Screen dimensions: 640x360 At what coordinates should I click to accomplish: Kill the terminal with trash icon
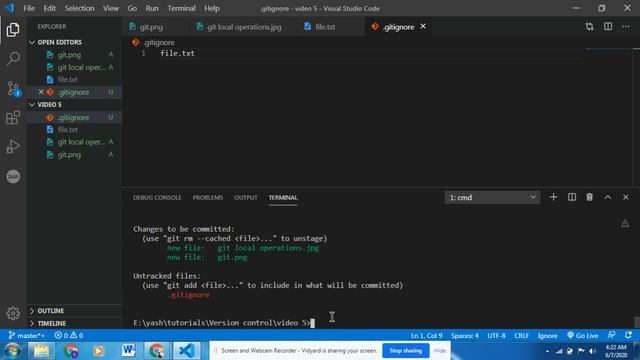click(589, 197)
